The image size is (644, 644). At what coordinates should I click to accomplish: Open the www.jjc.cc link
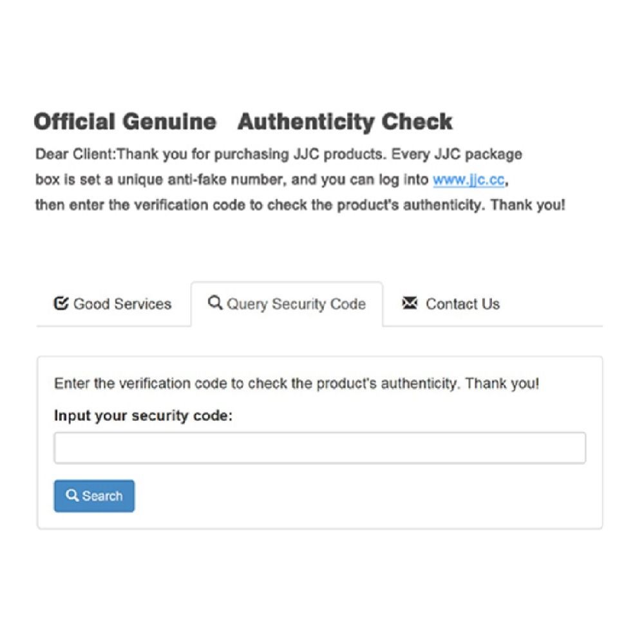pos(468,180)
